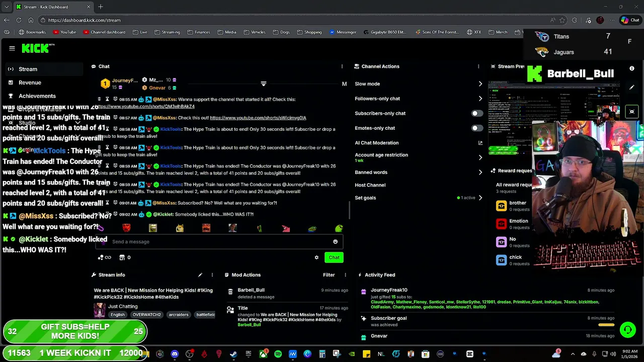Viewport: 644px width, 362px height.
Task: Toggle Subscribers-only chat switch
Action: tap(476, 114)
